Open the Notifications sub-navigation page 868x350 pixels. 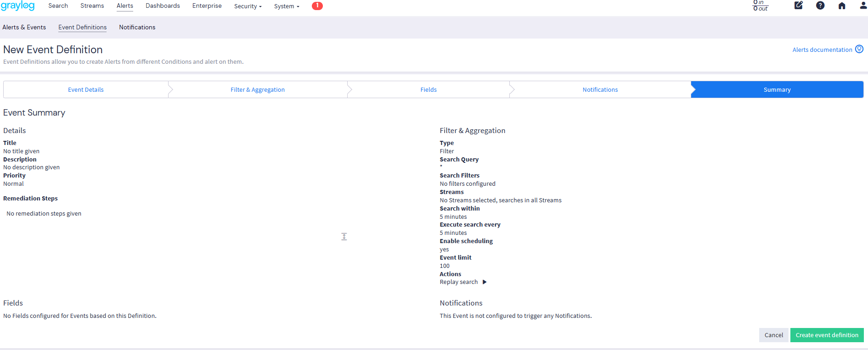(137, 28)
